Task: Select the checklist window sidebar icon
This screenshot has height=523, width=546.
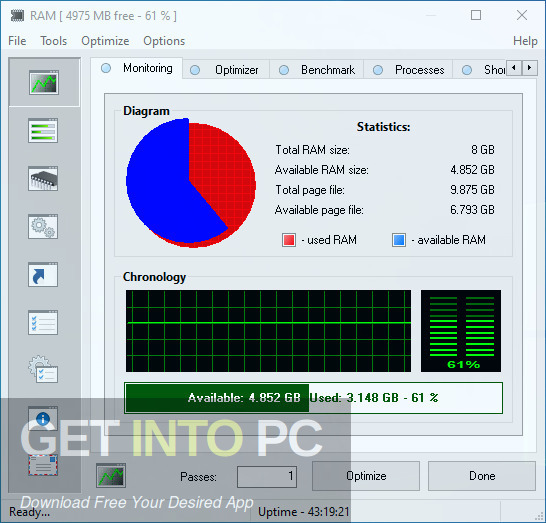Action: (43, 322)
